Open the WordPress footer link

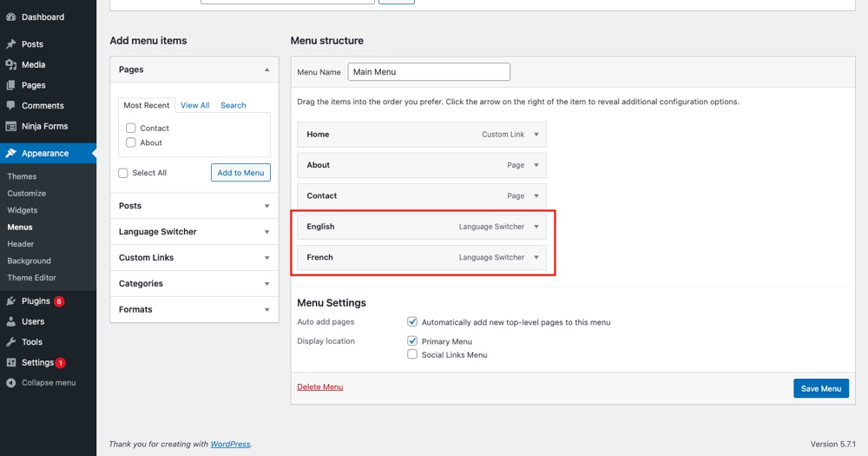[x=230, y=444]
